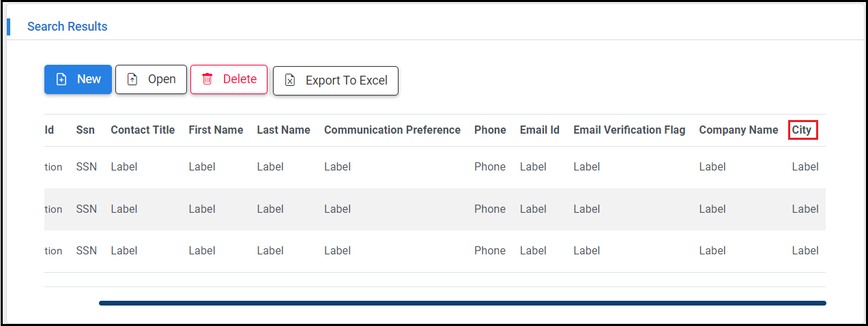
Task: Click the Ssn column header
Action: click(x=85, y=130)
